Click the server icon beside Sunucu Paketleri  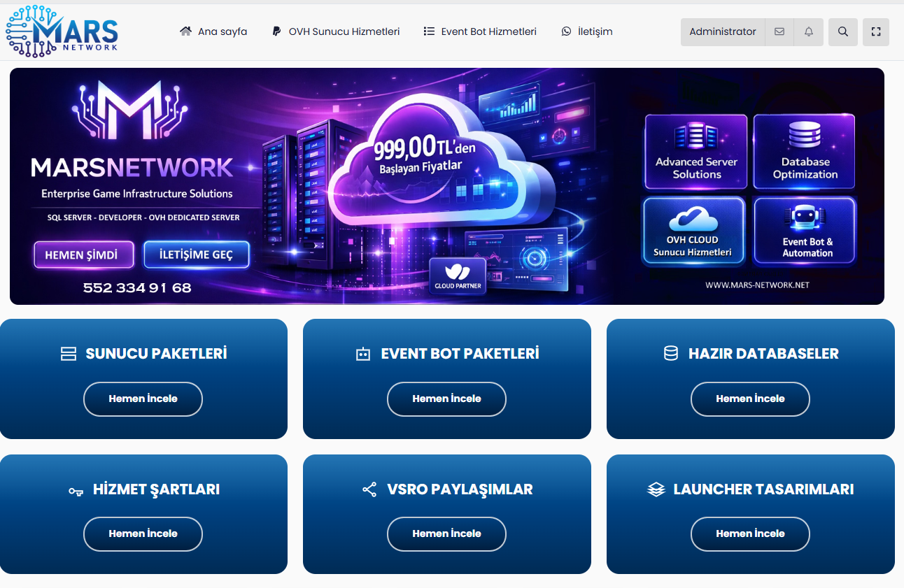[69, 354]
